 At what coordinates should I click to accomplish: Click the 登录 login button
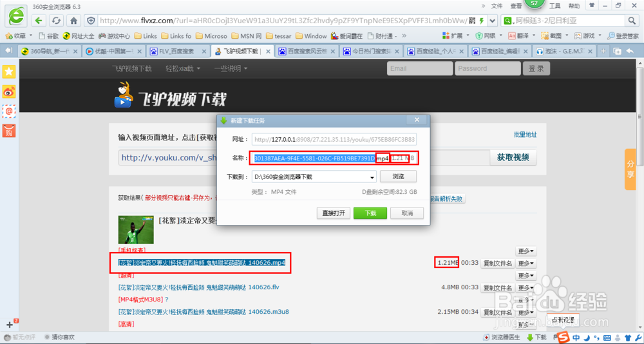click(536, 69)
